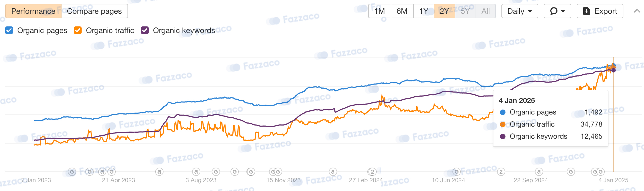Click the "2" marker above 27 Feb 2024
The width and height of the screenshot is (644, 191).
coord(372,172)
